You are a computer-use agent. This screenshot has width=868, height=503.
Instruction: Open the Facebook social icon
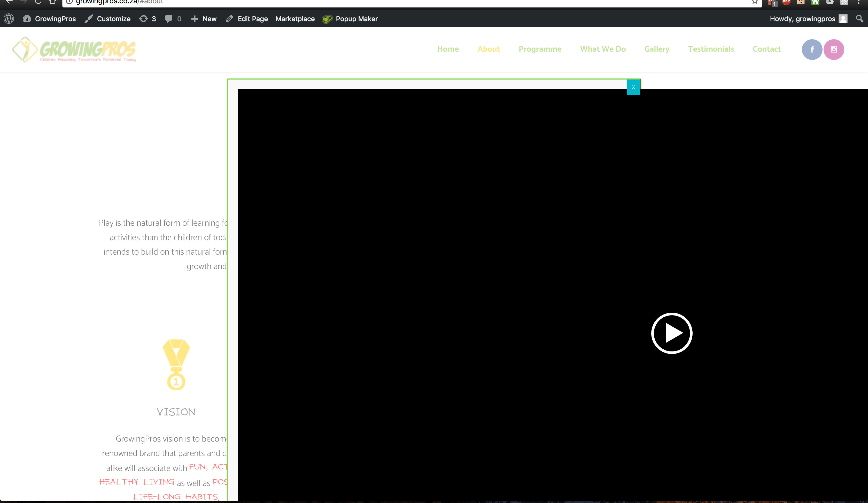click(x=812, y=50)
